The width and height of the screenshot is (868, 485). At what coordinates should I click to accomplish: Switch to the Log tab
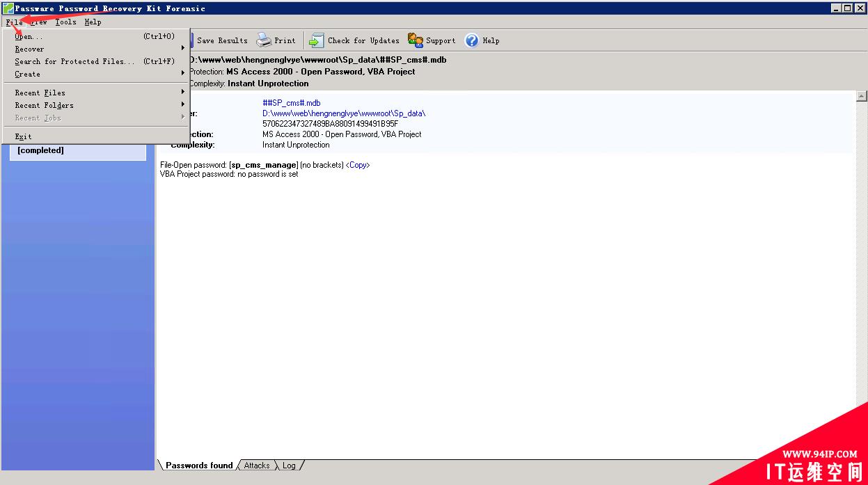[x=289, y=466]
